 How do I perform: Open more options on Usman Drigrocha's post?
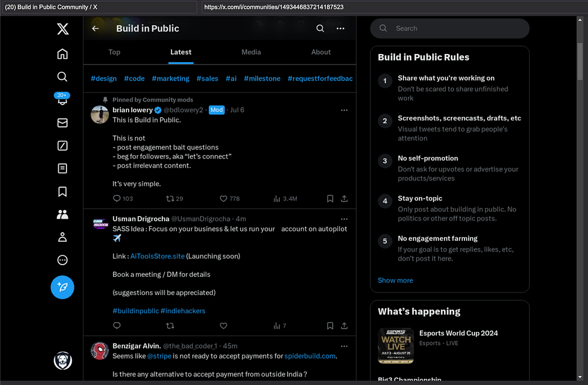point(344,219)
